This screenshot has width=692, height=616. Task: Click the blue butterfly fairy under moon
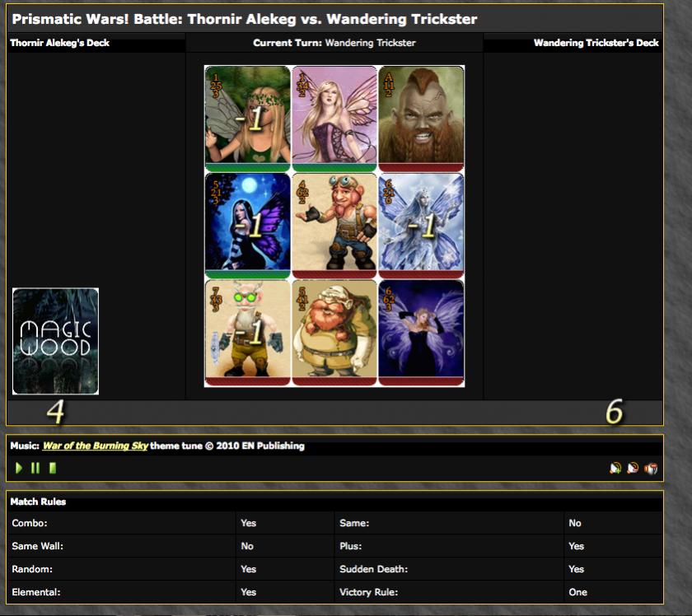click(x=248, y=226)
